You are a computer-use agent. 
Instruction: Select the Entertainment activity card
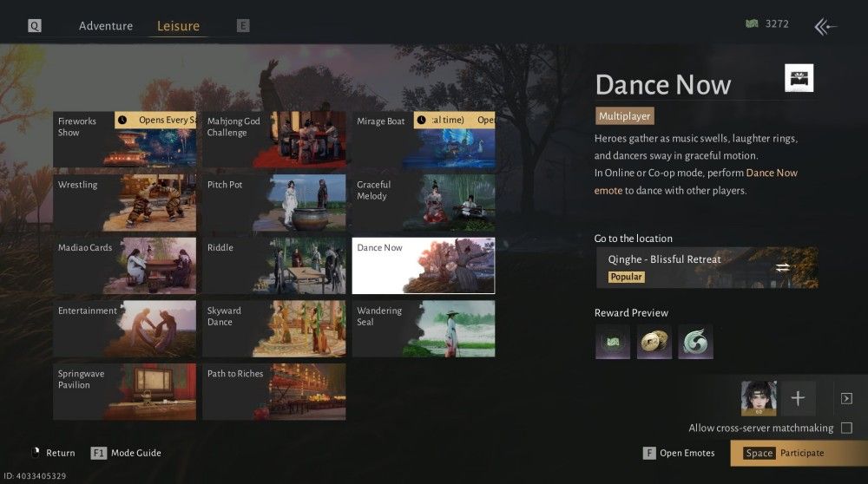(x=124, y=329)
